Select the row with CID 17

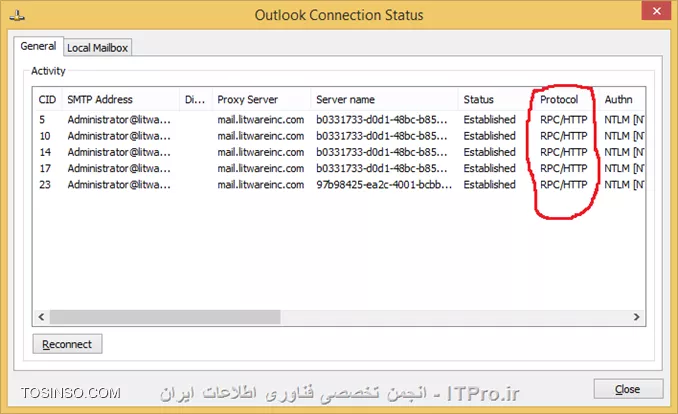click(x=339, y=168)
